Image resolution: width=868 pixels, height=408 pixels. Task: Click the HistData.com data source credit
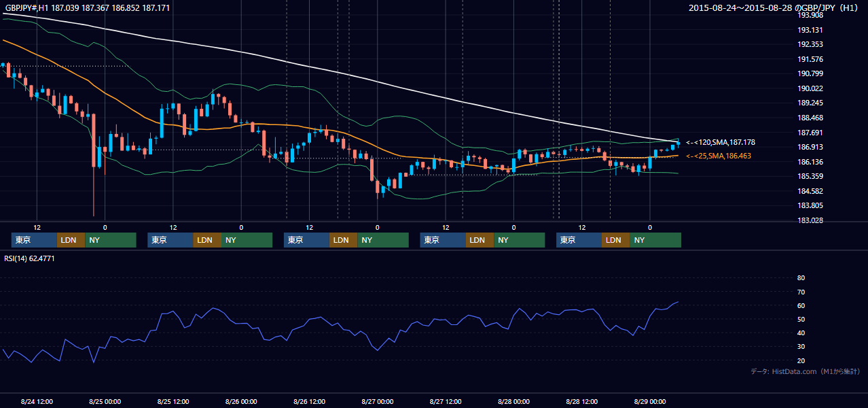coord(806,371)
